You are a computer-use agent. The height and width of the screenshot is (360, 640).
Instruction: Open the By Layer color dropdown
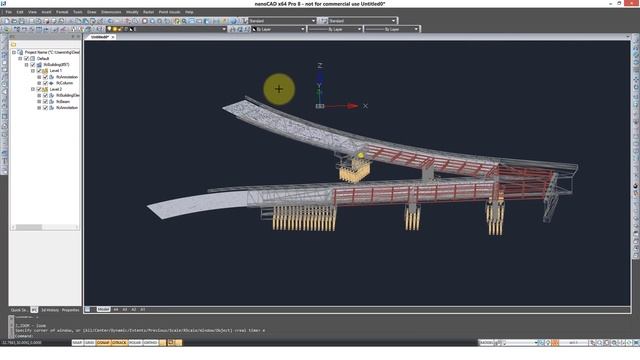302,29
